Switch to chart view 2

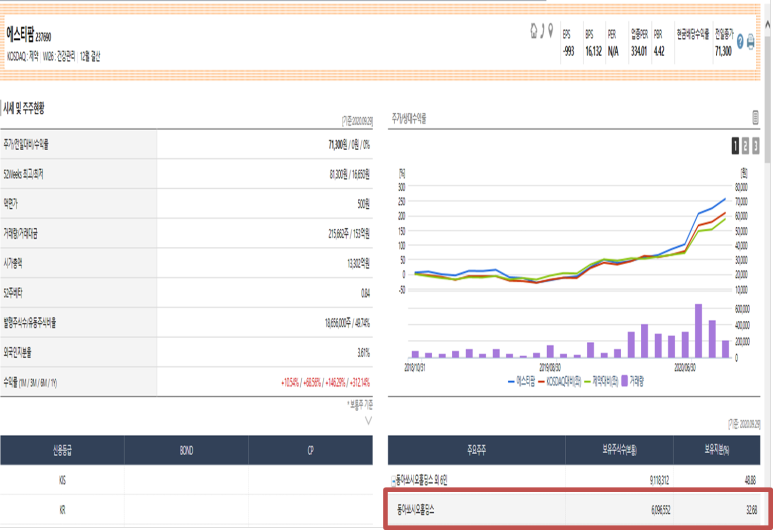coord(745,146)
